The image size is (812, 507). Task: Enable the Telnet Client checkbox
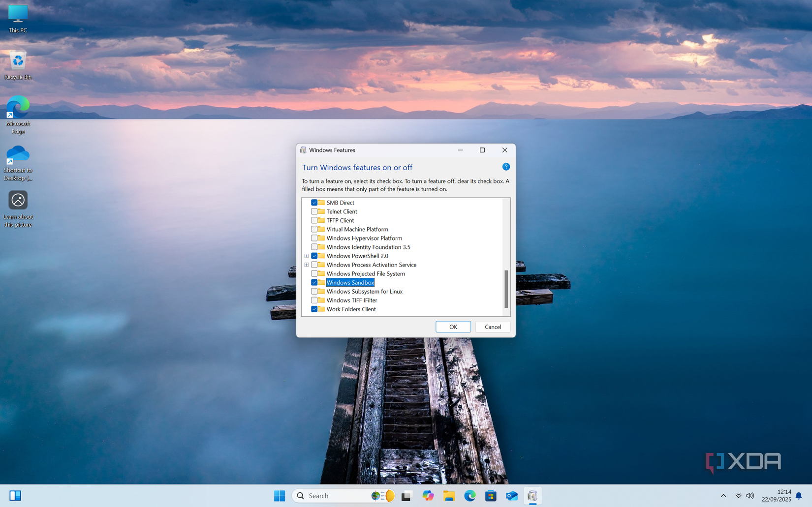click(314, 211)
